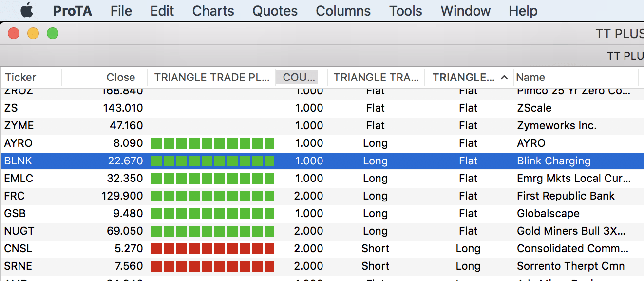
Task: Select the GSB ticker cell
Action: pyautogui.click(x=15, y=214)
